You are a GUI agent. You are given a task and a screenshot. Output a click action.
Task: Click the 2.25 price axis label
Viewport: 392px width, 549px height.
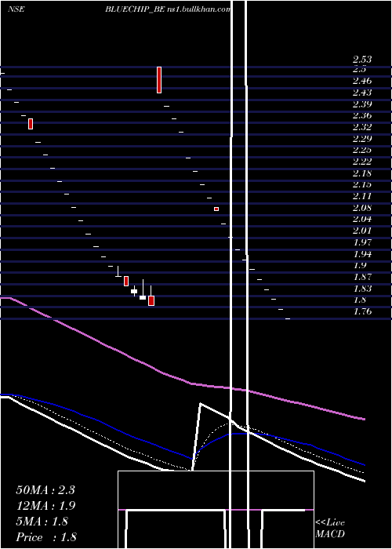coord(362,150)
